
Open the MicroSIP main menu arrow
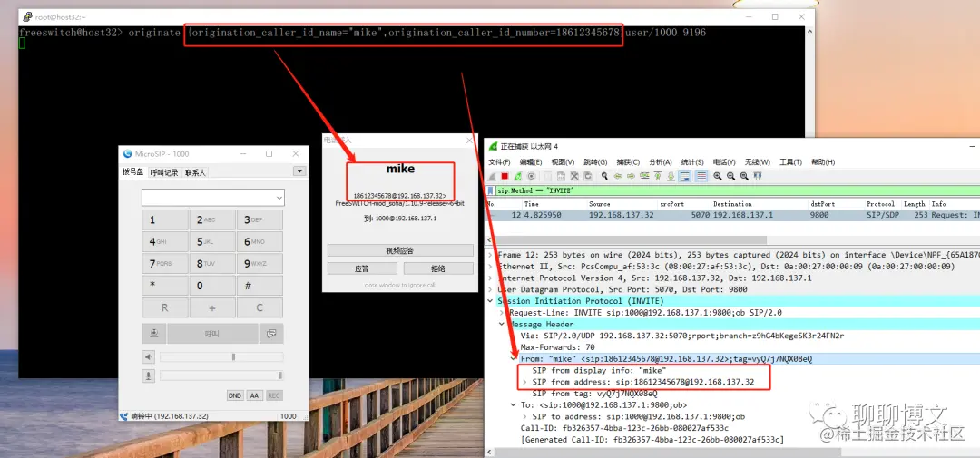pyautogui.click(x=299, y=171)
